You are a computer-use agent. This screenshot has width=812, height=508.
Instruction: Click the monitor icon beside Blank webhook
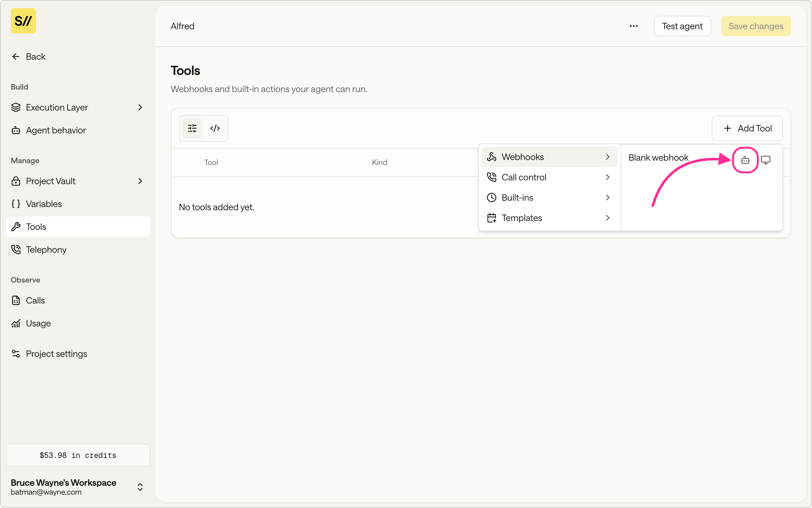(x=766, y=160)
